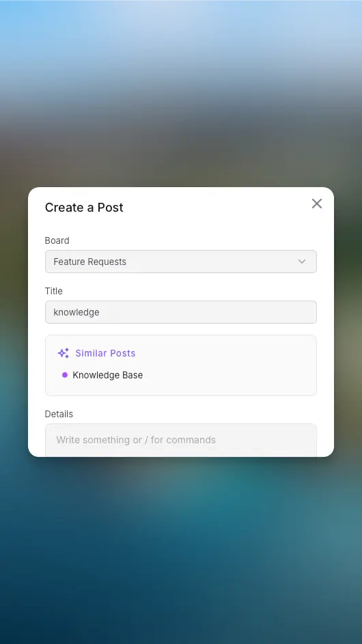
Task: Click the purple bullet next to Knowledge Base
Action: point(64,375)
